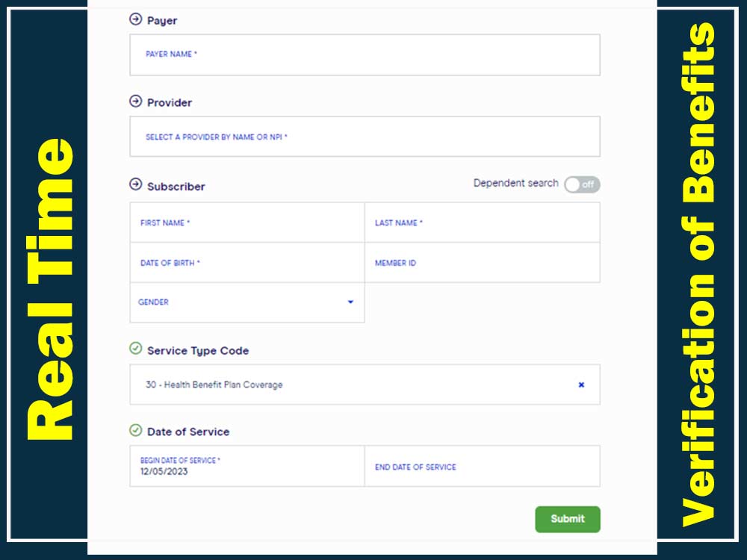The height and width of the screenshot is (560, 747).
Task: Open the Gender dropdown
Action: (247, 302)
